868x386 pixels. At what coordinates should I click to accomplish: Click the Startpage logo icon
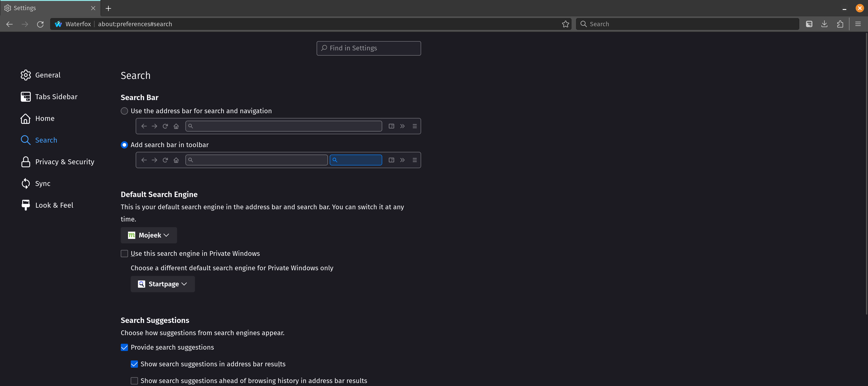(x=142, y=284)
